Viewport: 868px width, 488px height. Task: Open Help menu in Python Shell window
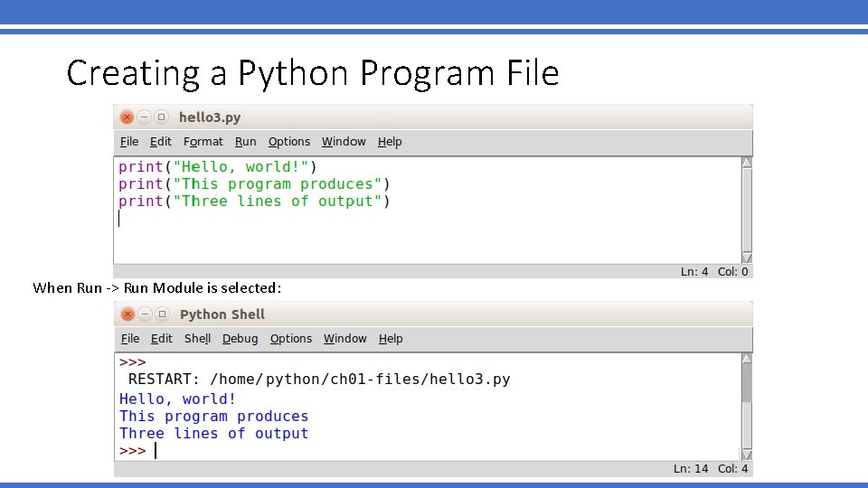(x=391, y=339)
